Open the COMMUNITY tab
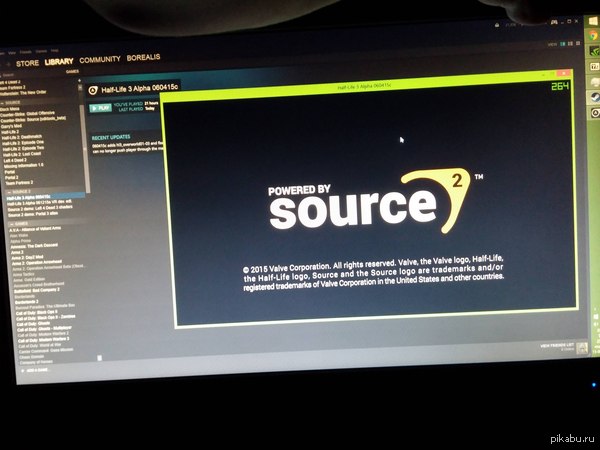Viewport: 600px width, 450px height. [x=99, y=59]
